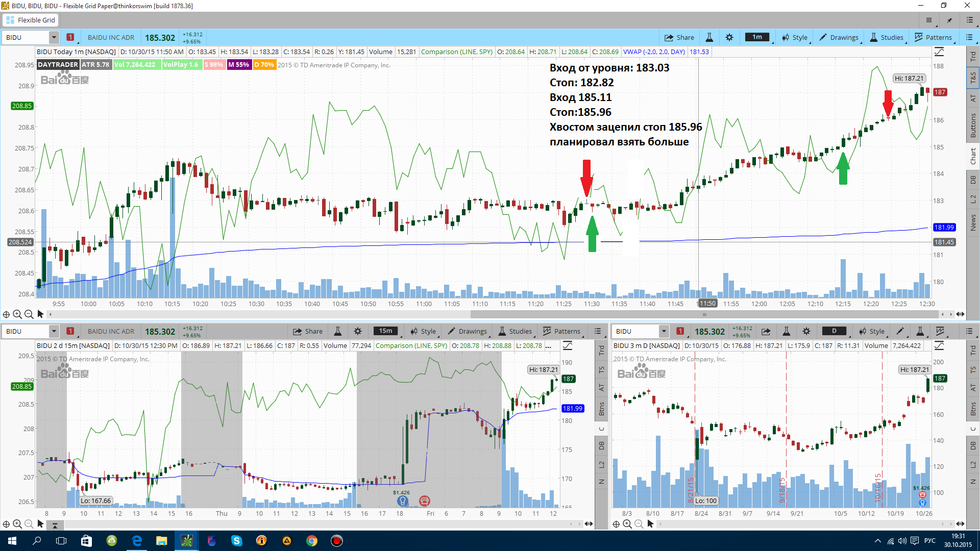Image resolution: width=980 pixels, height=551 pixels.
Task: Open Drawings menu in top chart
Action: point(839,37)
